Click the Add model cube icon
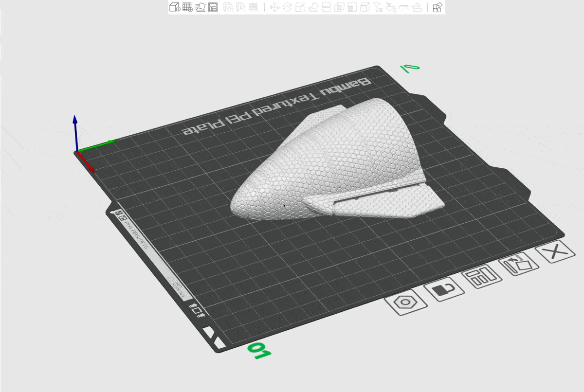 point(174,7)
